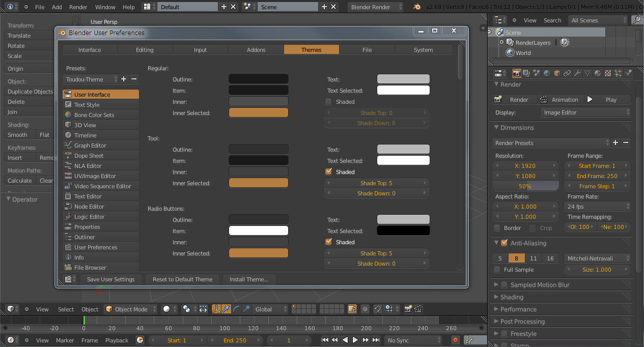The height and width of the screenshot is (347, 644).
Task: Open the Texture checker tab
Action: [608, 73]
